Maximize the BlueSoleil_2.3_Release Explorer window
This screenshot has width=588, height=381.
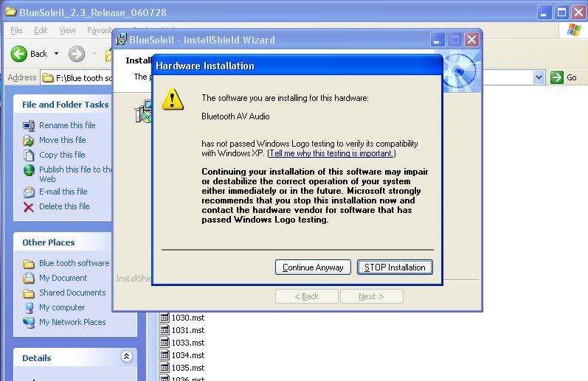[561, 13]
